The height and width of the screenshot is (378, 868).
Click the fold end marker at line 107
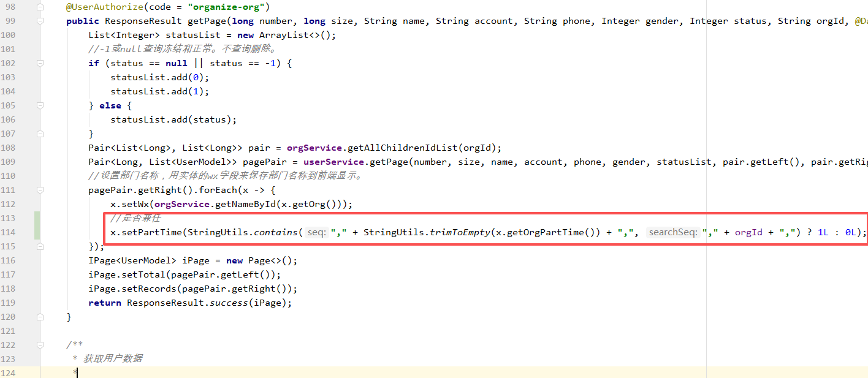click(40, 134)
